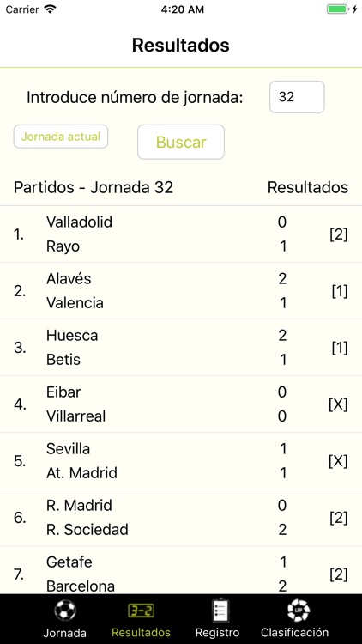This screenshot has width=362, height=644.
Task: Click the Jornada actual button
Action: [61, 137]
